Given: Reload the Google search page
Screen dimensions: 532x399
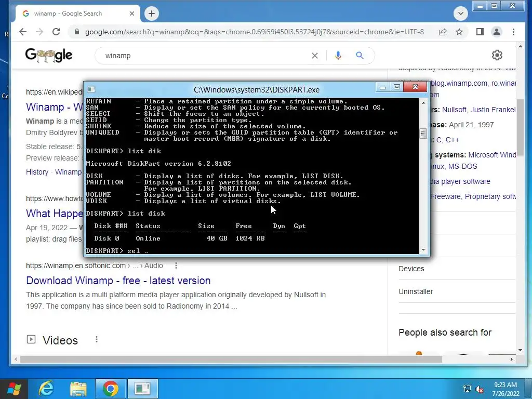Looking at the screenshot, I should click(56, 32).
